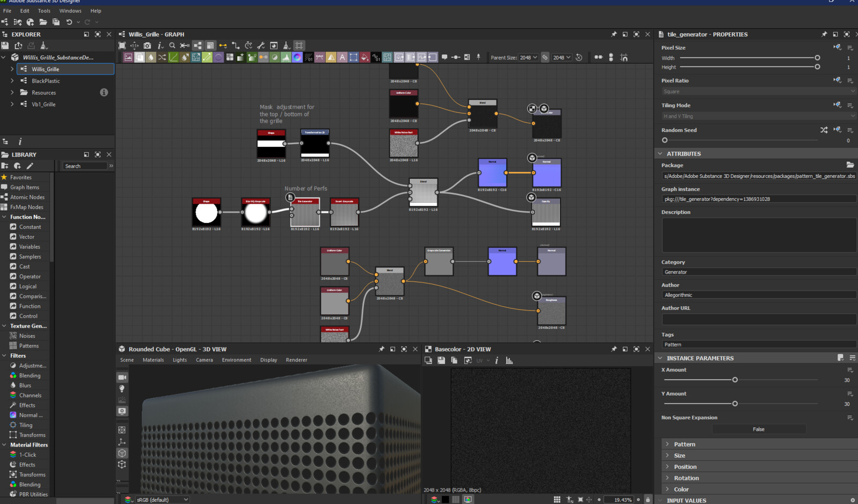Add a Bitmap node from node toolbar

pyautogui.click(x=128, y=57)
